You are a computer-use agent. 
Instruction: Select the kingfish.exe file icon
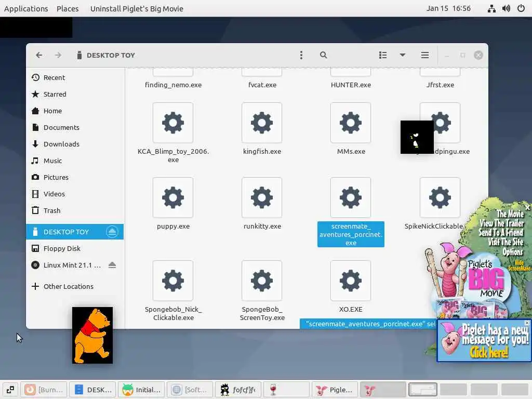(x=262, y=123)
